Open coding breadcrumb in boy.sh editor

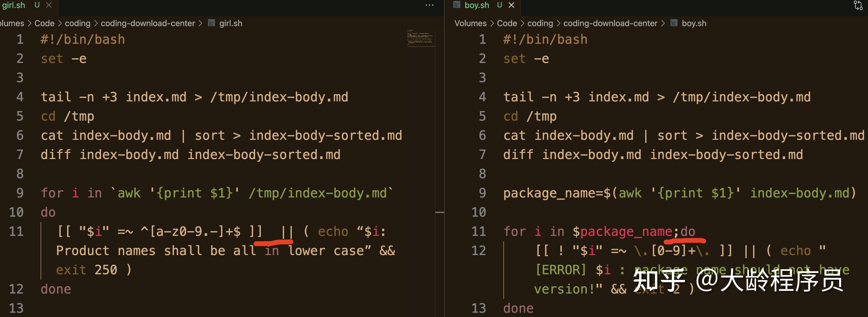tap(540, 23)
